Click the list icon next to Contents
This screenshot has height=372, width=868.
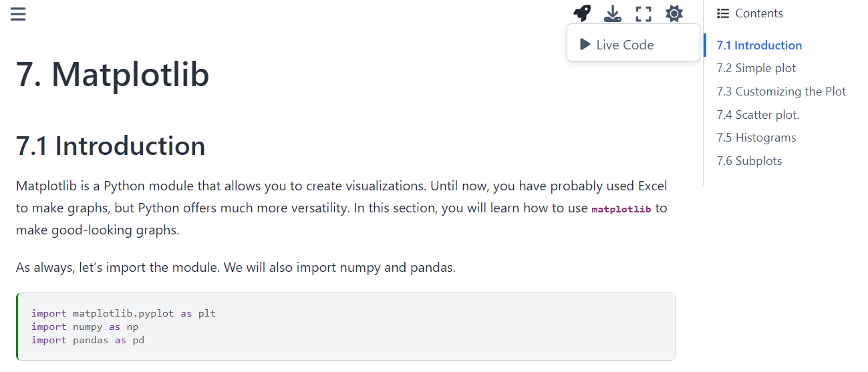pyautogui.click(x=722, y=13)
